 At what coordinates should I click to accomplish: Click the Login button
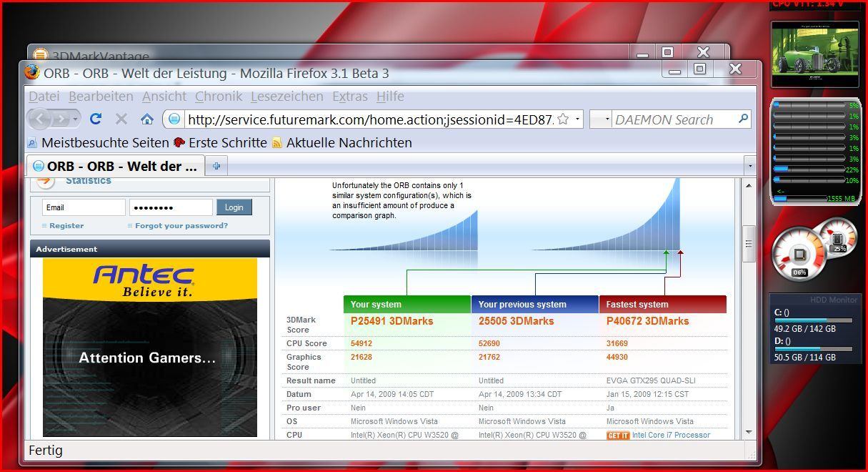click(x=234, y=207)
